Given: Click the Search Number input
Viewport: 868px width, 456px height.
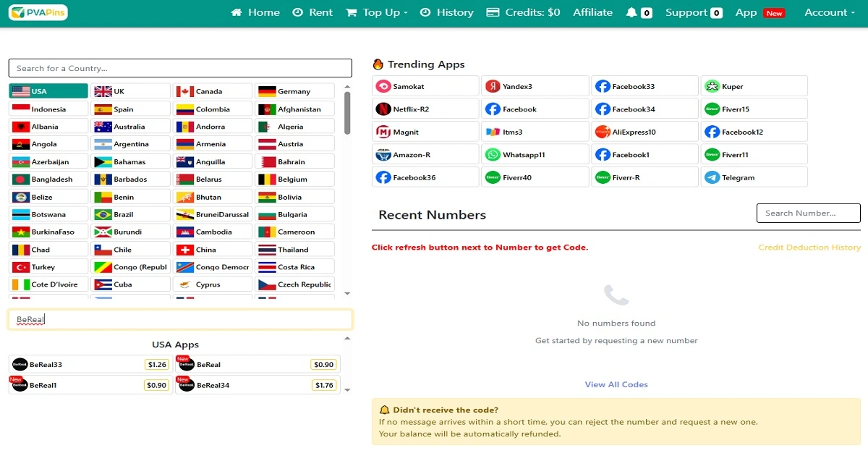Looking at the screenshot, I should pyautogui.click(x=809, y=213).
